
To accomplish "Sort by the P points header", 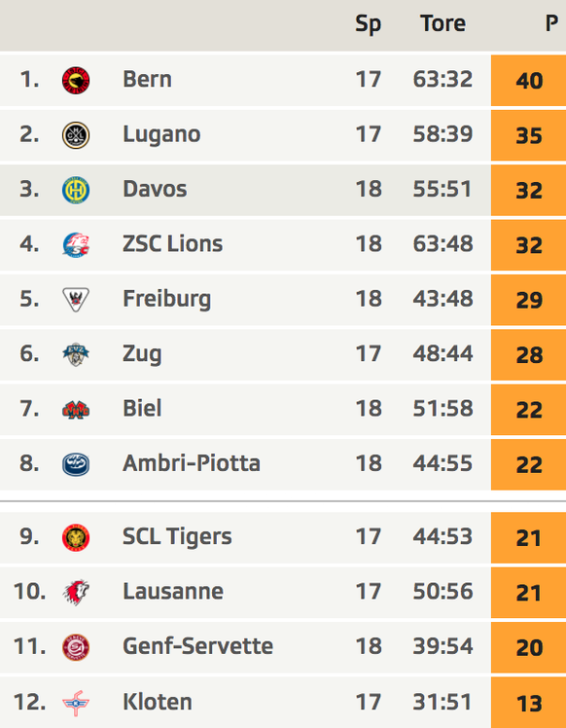I will (x=551, y=23).
